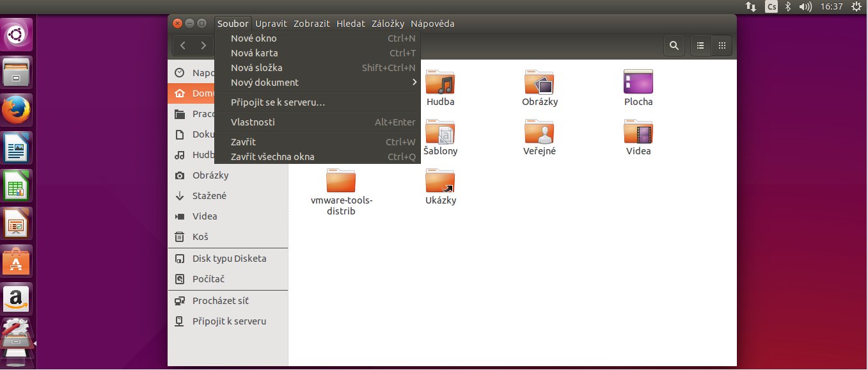The image size is (868, 370).
Task: Click the search magnifier icon in toolbar
Action: click(674, 45)
